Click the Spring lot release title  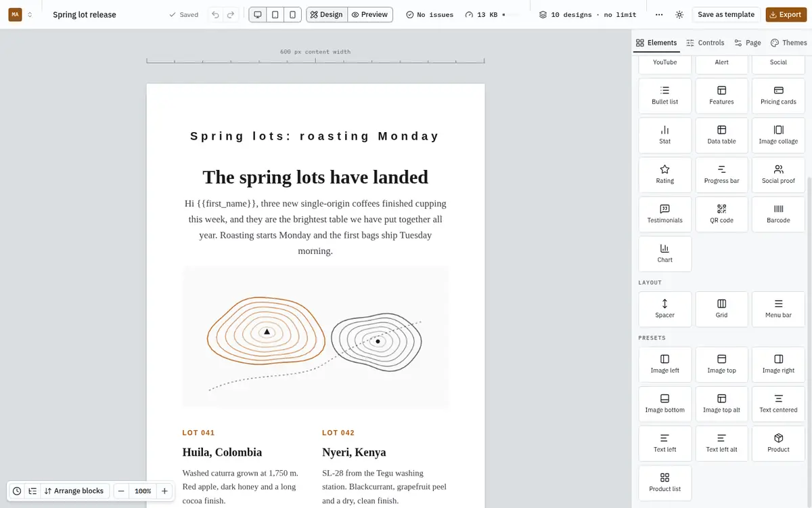[x=85, y=15]
